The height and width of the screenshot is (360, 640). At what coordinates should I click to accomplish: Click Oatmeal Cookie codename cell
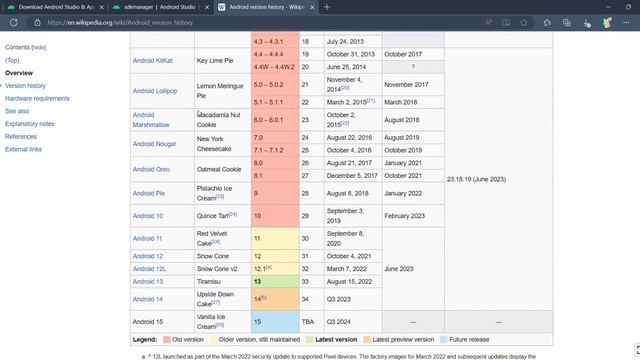click(223, 169)
